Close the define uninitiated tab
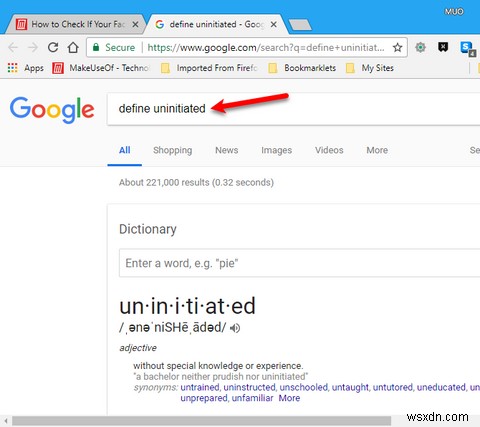This screenshot has height=427, width=480. (273, 24)
